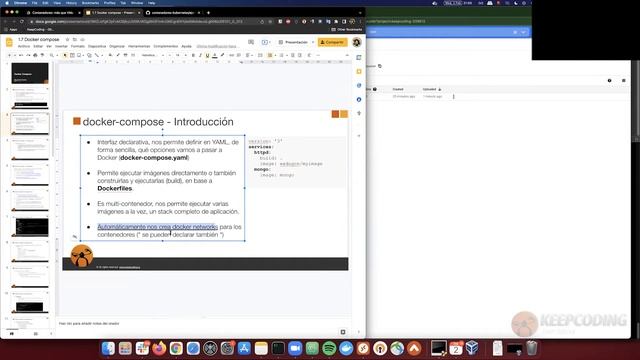640x360 pixels.
Task: Open the Diapositiva menu
Action: click(97, 47)
